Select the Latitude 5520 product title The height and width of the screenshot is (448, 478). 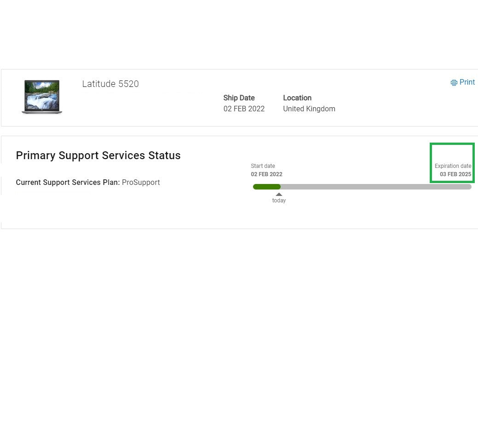[x=110, y=84]
